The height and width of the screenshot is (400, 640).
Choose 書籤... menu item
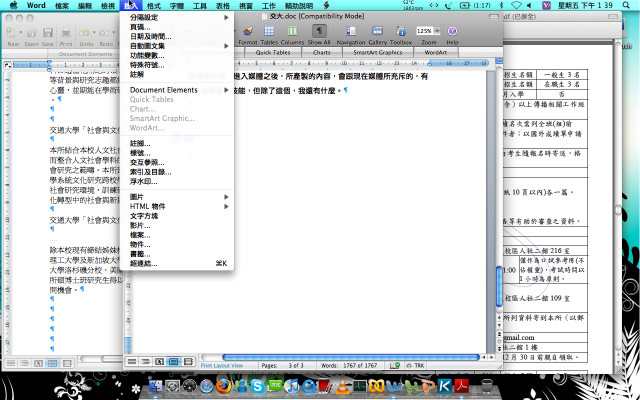pyautogui.click(x=178, y=254)
